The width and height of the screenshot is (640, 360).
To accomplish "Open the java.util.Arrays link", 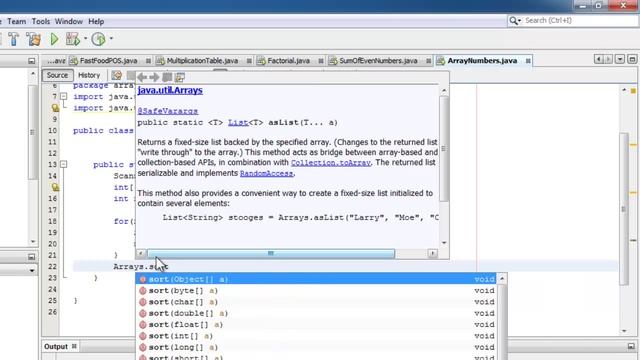I will click(x=170, y=90).
